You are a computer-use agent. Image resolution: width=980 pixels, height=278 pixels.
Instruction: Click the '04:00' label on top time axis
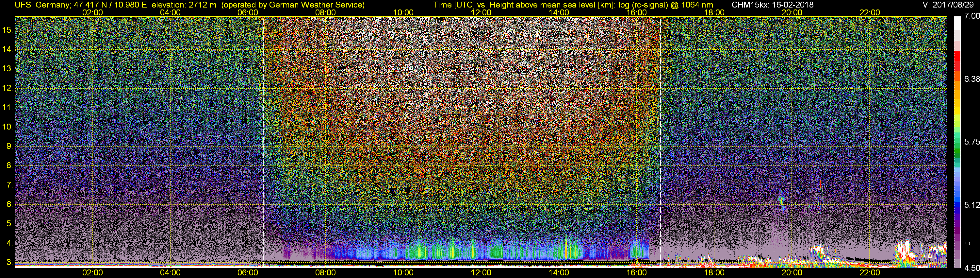click(x=170, y=12)
